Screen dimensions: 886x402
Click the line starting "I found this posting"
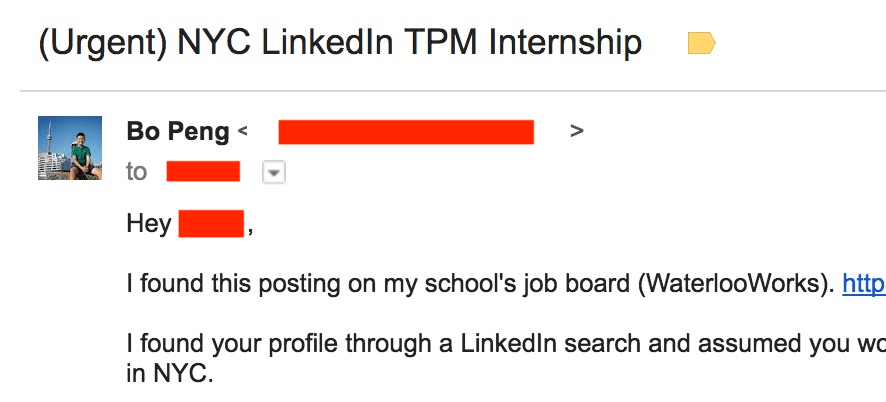point(506,283)
